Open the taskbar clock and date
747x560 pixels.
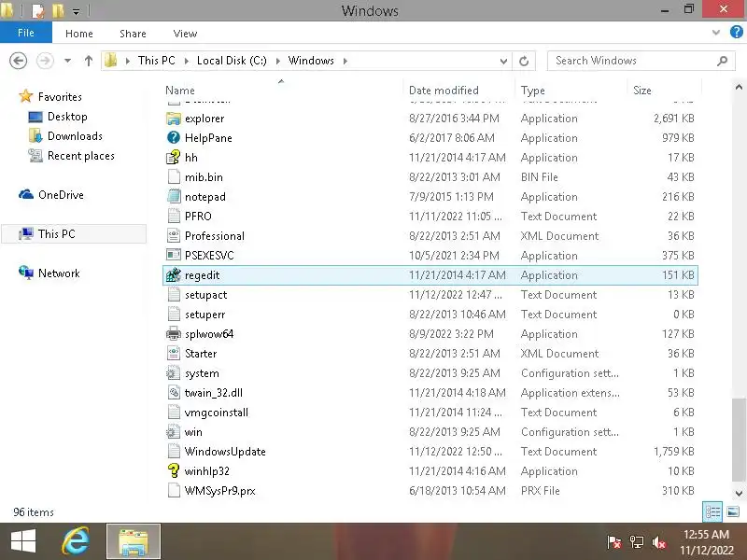(x=707, y=542)
